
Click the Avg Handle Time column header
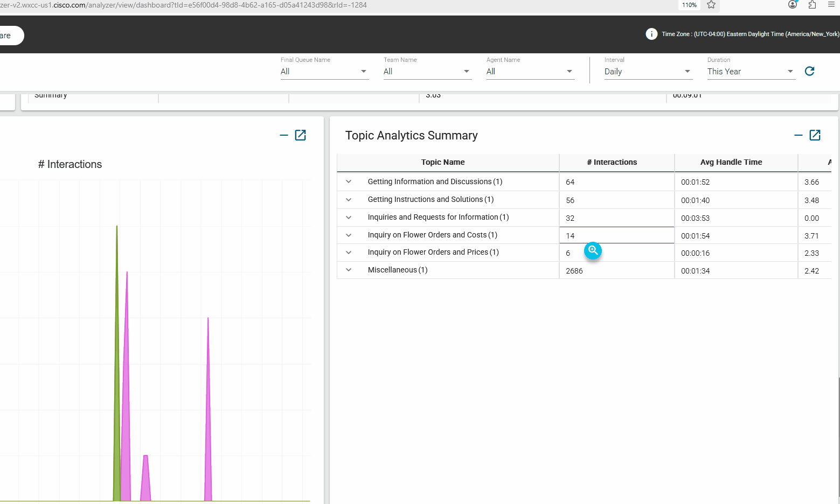pyautogui.click(x=731, y=162)
